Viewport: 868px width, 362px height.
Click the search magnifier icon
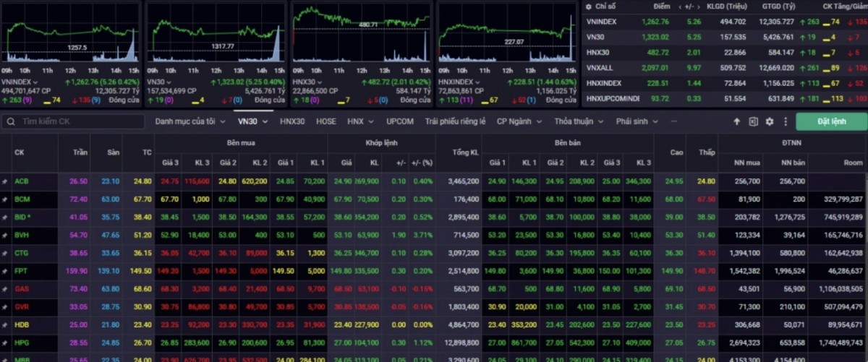click(9, 121)
